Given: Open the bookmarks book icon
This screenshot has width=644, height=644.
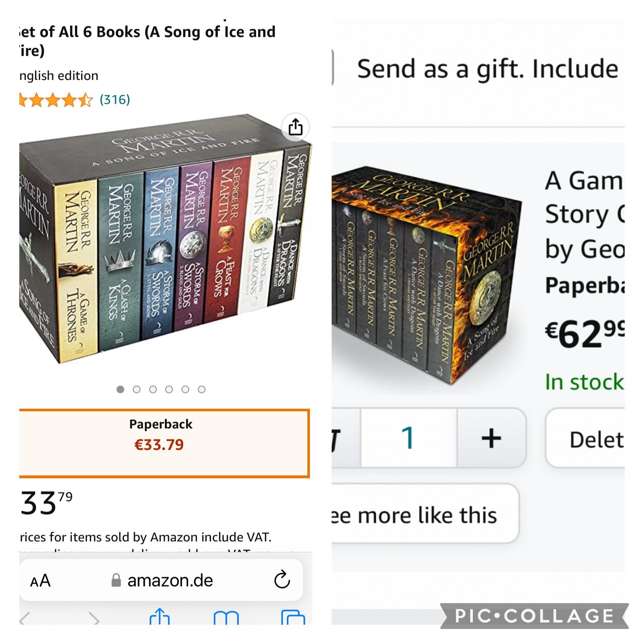Looking at the screenshot, I should click(226, 617).
